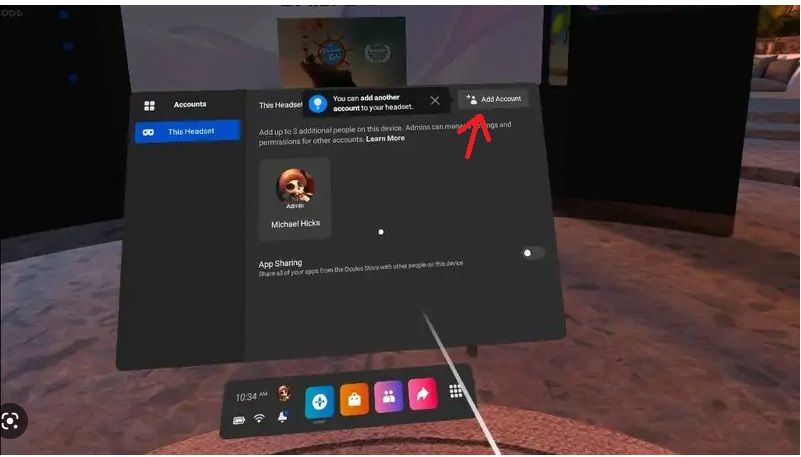This screenshot has width=801, height=457.
Task: Click the battery status icon
Action: (x=239, y=421)
